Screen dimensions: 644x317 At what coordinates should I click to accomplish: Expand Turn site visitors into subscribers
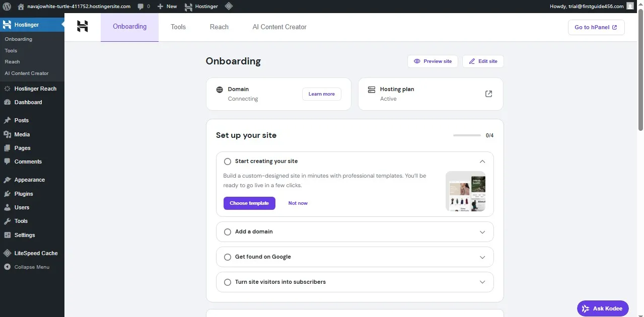(482, 282)
